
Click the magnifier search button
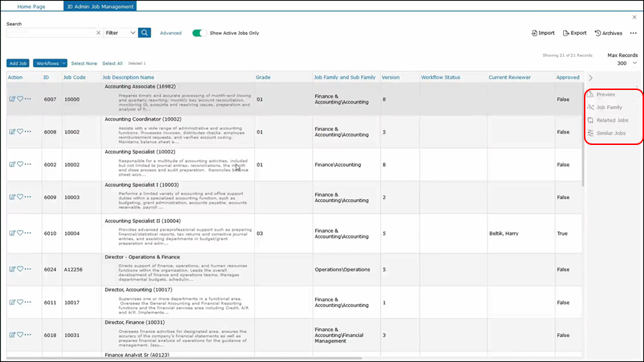(x=144, y=33)
